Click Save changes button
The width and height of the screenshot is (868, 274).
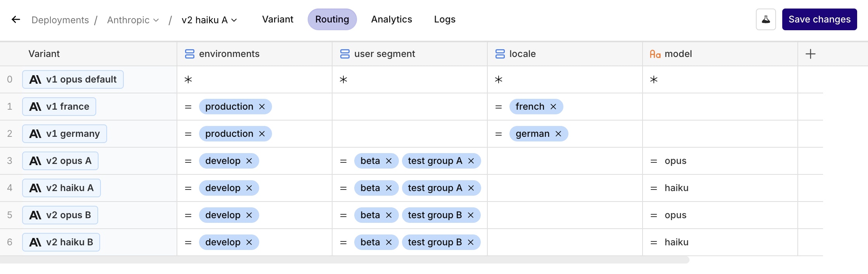[819, 19]
